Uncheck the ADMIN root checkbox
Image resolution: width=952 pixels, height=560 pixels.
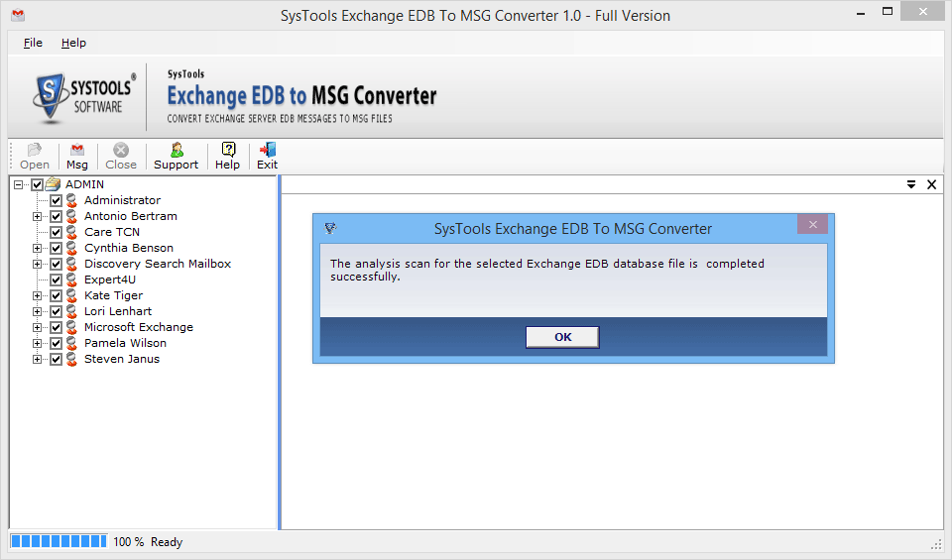[37, 184]
